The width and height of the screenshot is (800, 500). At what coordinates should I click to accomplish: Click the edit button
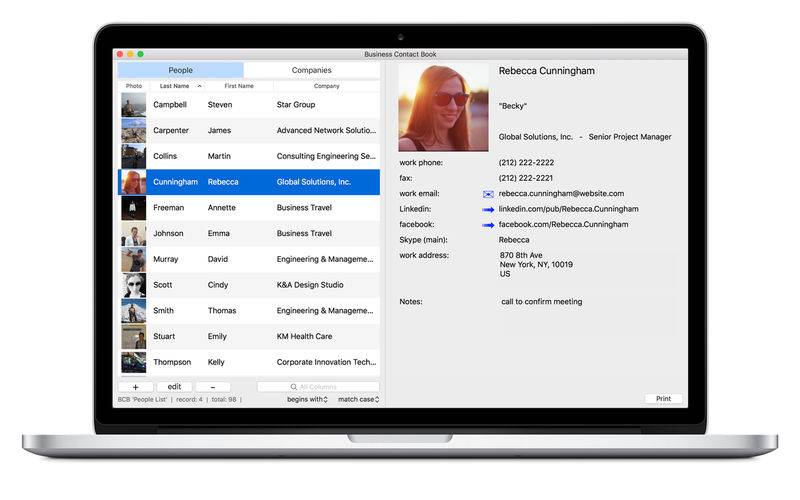click(x=174, y=387)
